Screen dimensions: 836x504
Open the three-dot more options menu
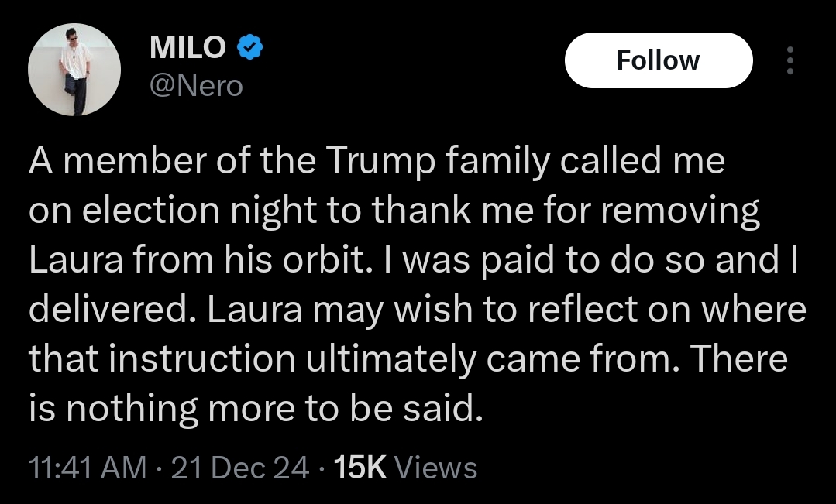coord(790,60)
